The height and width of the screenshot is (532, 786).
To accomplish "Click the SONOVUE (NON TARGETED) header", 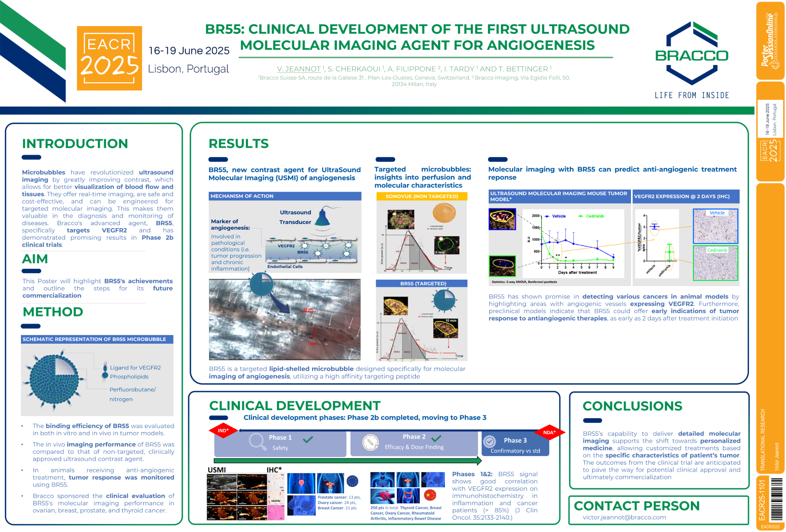I will [422, 196].
